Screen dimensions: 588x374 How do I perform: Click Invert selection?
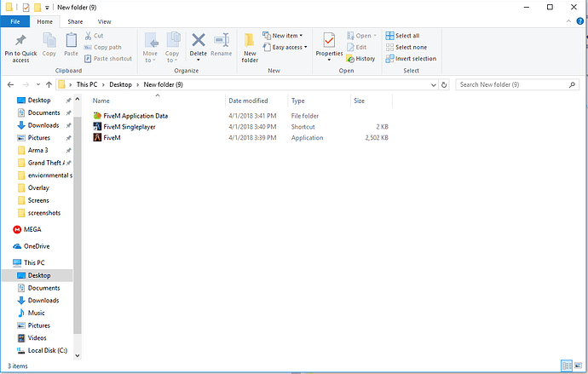coord(411,59)
